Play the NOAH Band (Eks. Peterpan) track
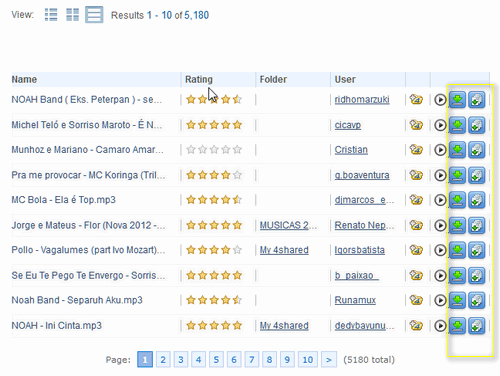This screenshot has width=500, height=376. coord(440,100)
